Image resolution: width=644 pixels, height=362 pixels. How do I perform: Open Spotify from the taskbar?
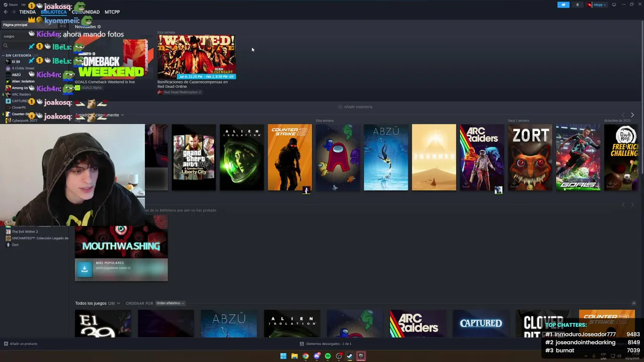coord(328,356)
